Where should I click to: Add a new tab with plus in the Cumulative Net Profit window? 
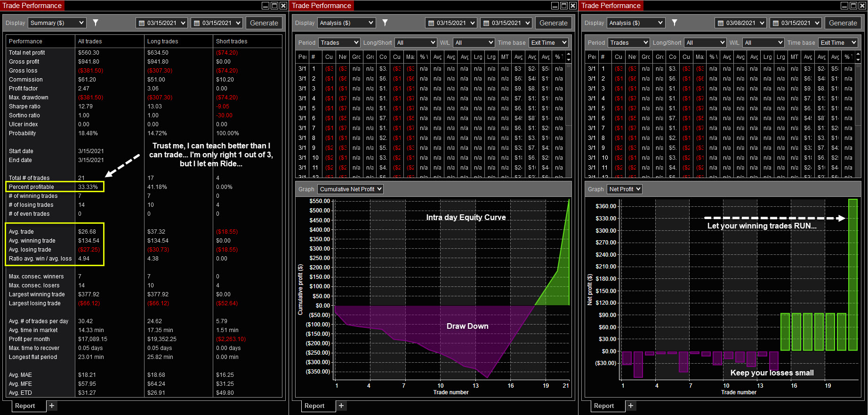tap(341, 406)
